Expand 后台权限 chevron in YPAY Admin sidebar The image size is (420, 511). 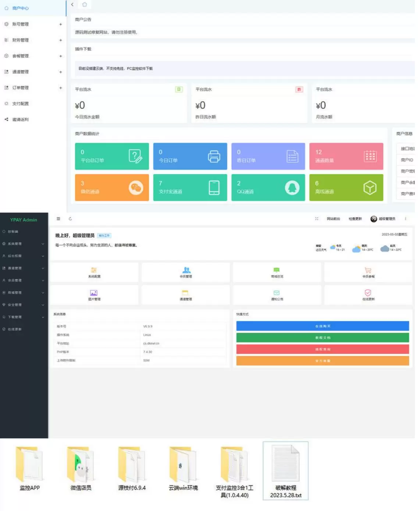pyautogui.click(x=43, y=256)
